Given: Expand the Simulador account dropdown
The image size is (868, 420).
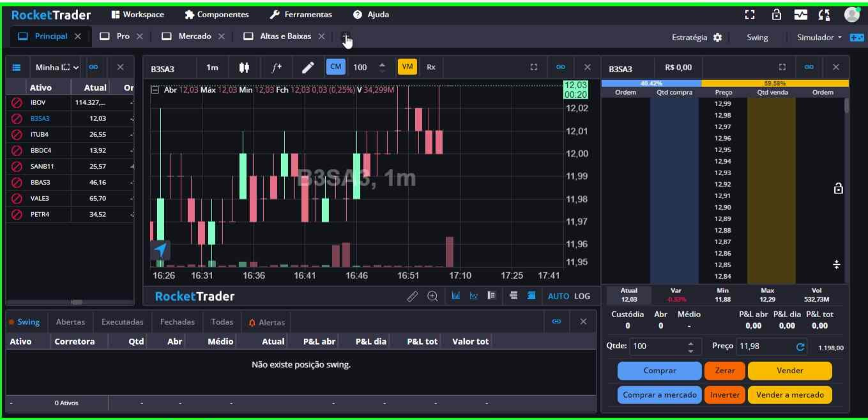Looking at the screenshot, I should click(x=819, y=37).
